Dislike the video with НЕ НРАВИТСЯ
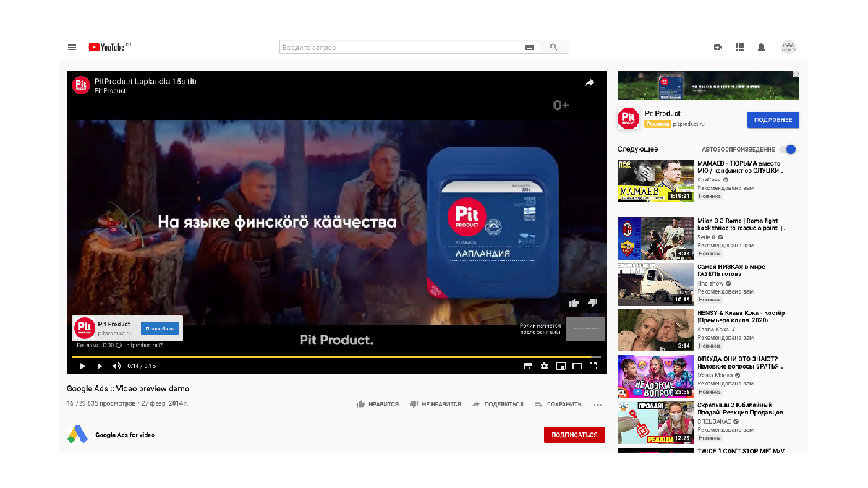 coord(435,404)
